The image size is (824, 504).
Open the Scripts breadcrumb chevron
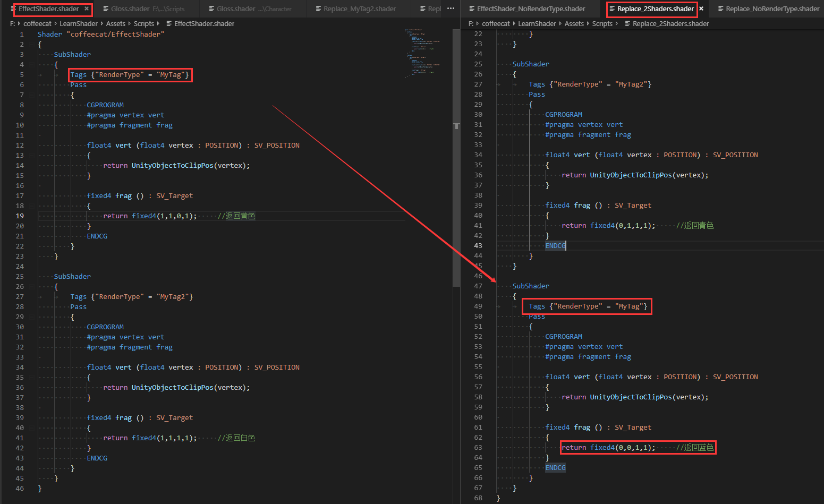(x=158, y=23)
